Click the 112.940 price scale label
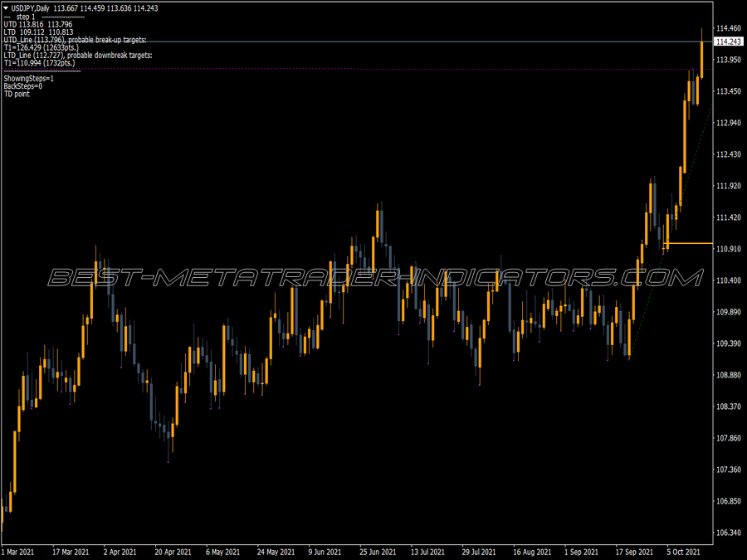 [729, 123]
